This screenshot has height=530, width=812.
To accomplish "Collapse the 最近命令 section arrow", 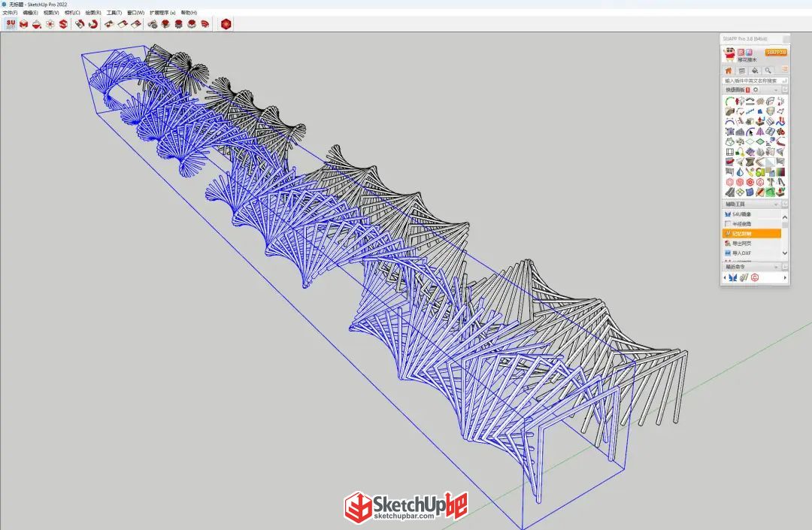I will 776,267.
